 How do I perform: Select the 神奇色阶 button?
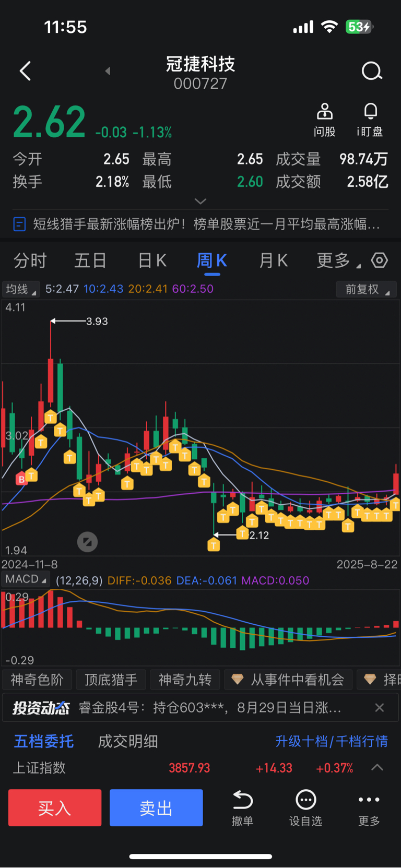(37, 680)
